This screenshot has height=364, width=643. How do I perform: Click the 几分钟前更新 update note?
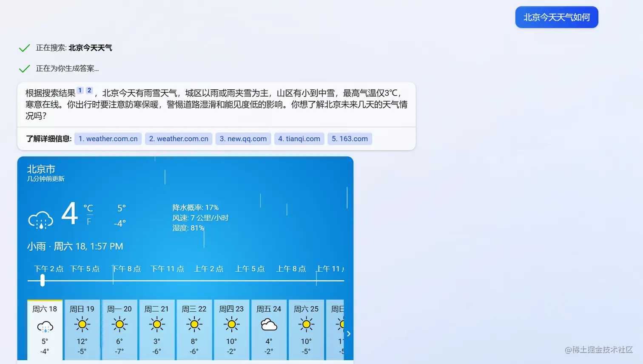click(46, 179)
